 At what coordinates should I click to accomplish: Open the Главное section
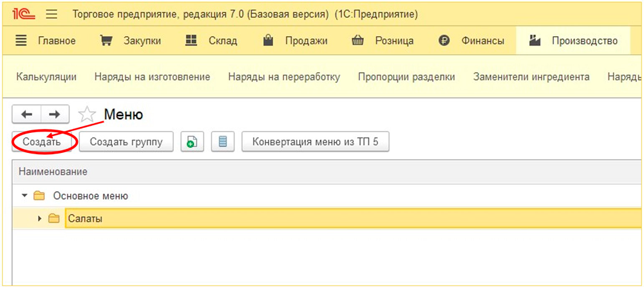point(46,41)
